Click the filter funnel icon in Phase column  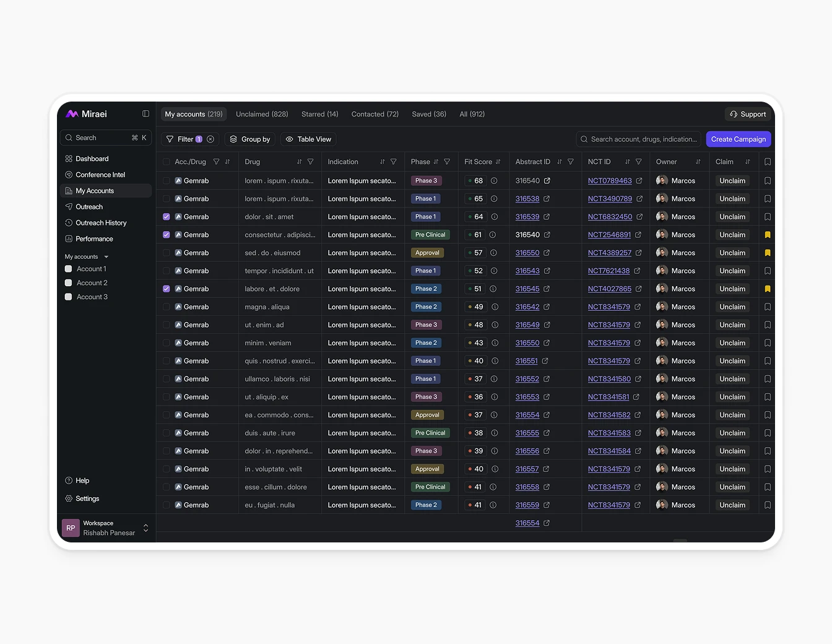point(447,162)
